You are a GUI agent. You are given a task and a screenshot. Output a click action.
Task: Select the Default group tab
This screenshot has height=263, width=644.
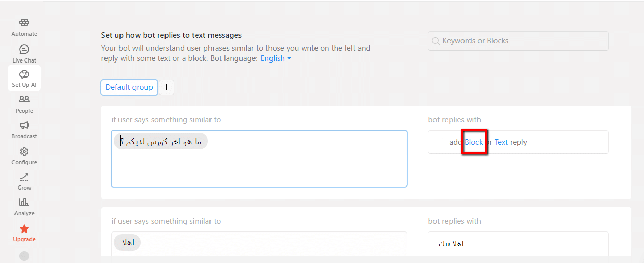(129, 87)
